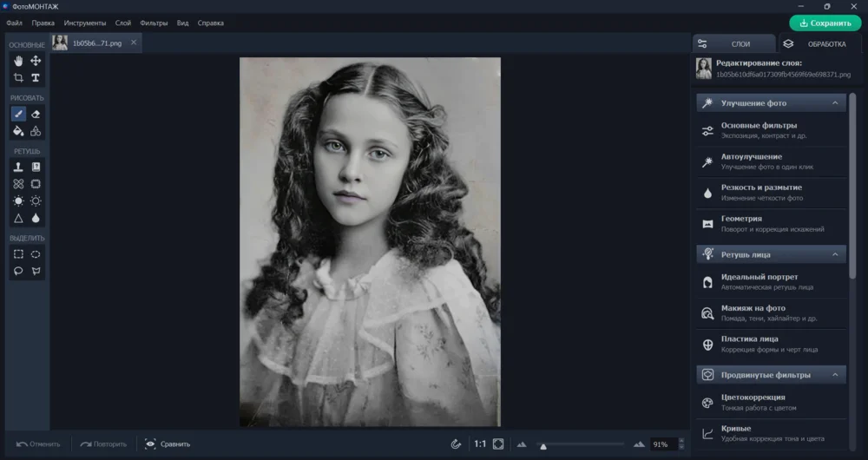Open the Фильтры menu
Screen dimensions: 868x460
pyautogui.click(x=154, y=23)
